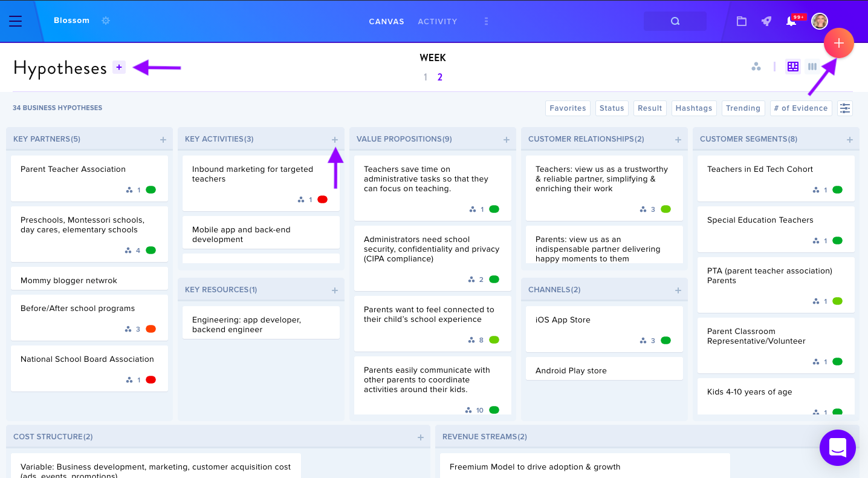The image size is (868, 478).
Task: Sort by Trending
Action: click(x=743, y=108)
